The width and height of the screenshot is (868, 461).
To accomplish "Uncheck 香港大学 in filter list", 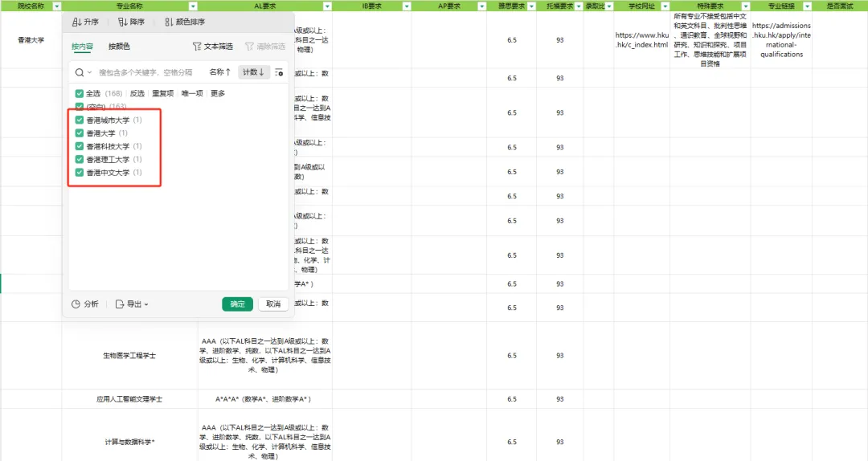I will 79,133.
